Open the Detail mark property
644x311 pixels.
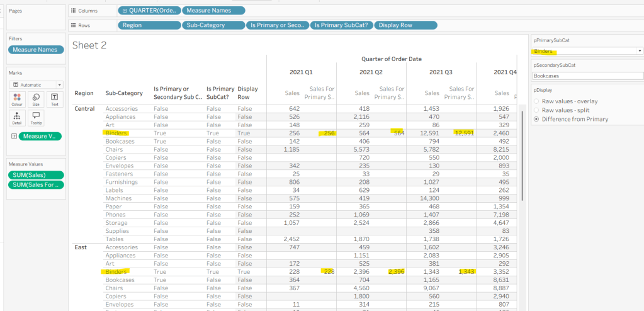tap(17, 118)
